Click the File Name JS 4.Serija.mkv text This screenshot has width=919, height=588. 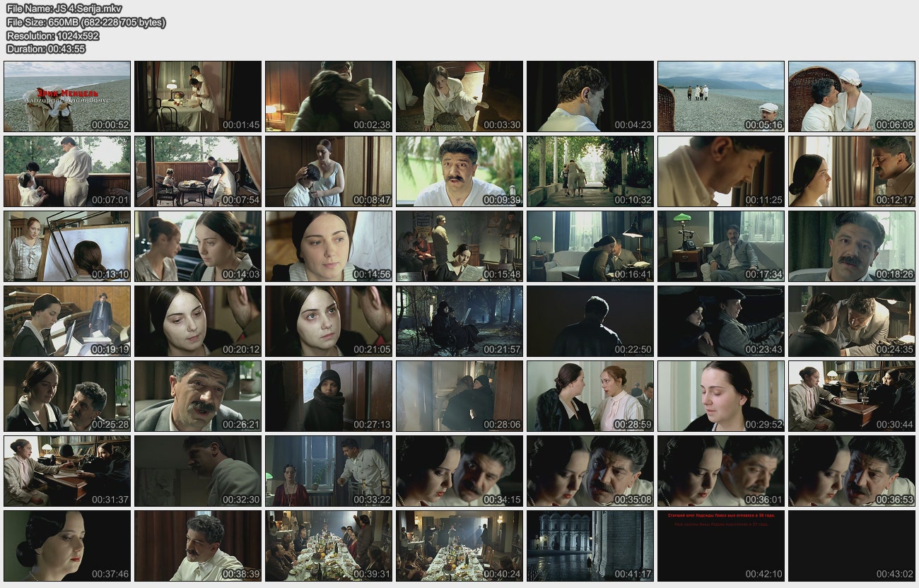pos(64,8)
